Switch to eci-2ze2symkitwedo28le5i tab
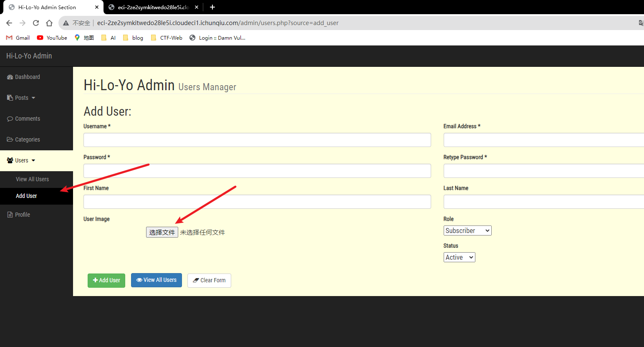The width and height of the screenshot is (644, 347). [x=154, y=7]
